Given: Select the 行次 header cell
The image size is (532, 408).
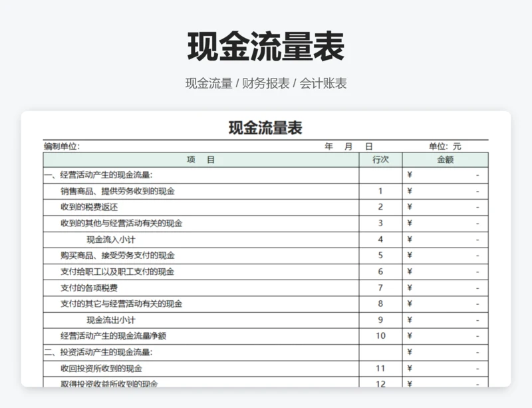Looking at the screenshot, I should click(380, 160).
